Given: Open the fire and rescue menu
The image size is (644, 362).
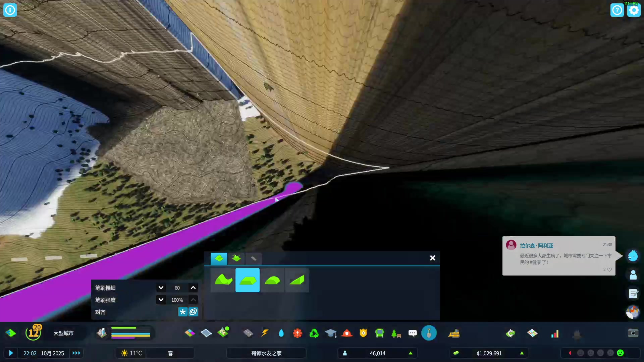Looking at the screenshot, I should click(x=347, y=333).
